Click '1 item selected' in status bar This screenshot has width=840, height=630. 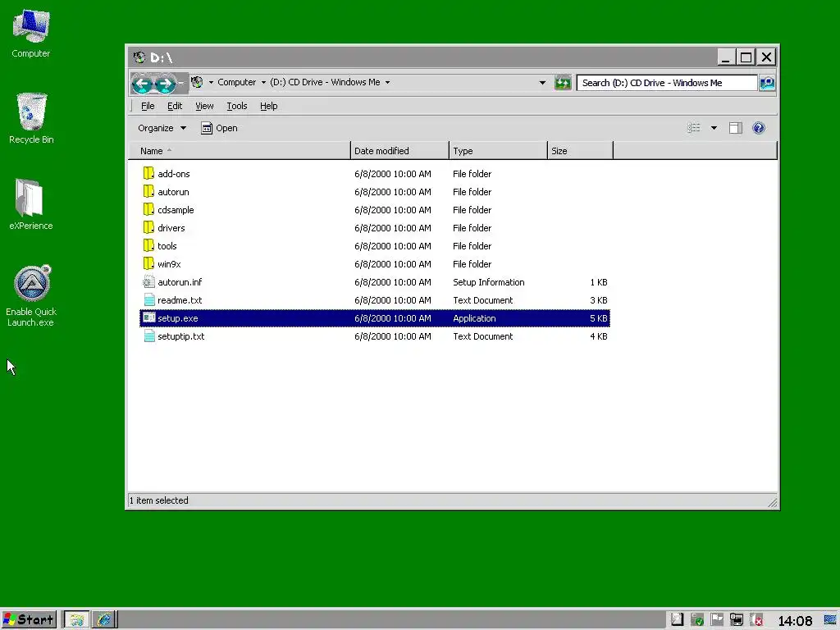(159, 500)
